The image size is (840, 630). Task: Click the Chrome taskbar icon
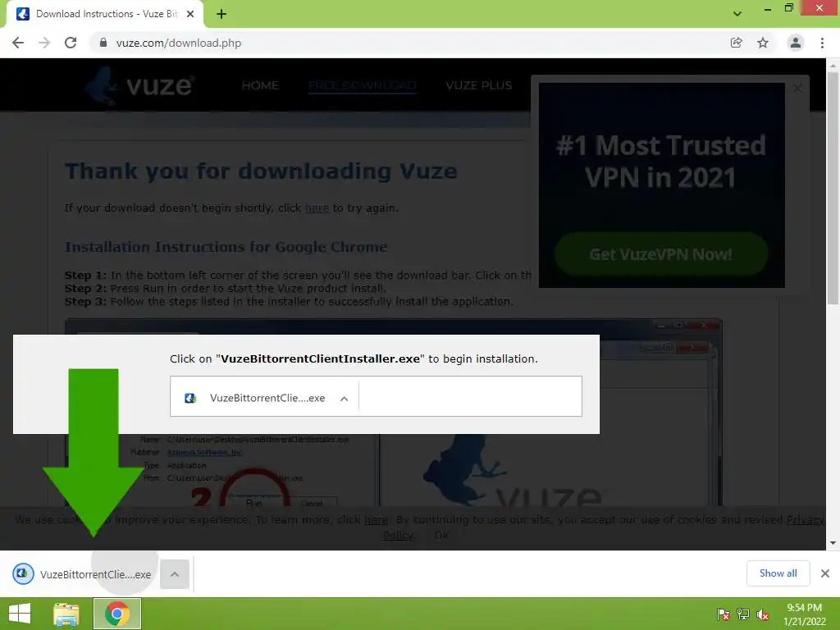[x=117, y=614]
